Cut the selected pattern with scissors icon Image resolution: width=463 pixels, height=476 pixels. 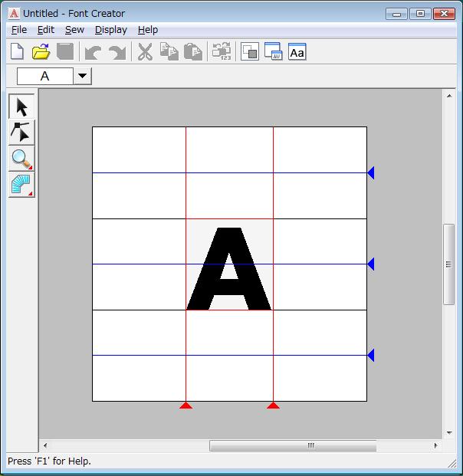tap(145, 51)
